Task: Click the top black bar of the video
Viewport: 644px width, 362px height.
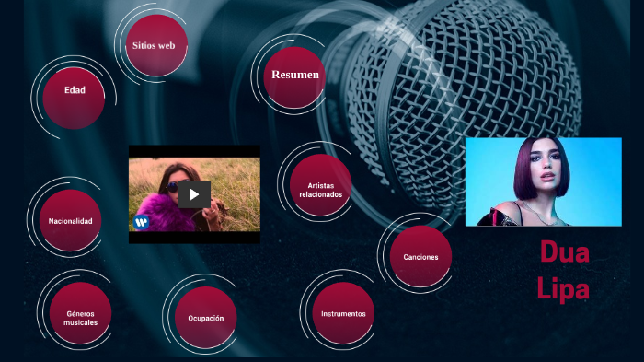Action: point(194,151)
